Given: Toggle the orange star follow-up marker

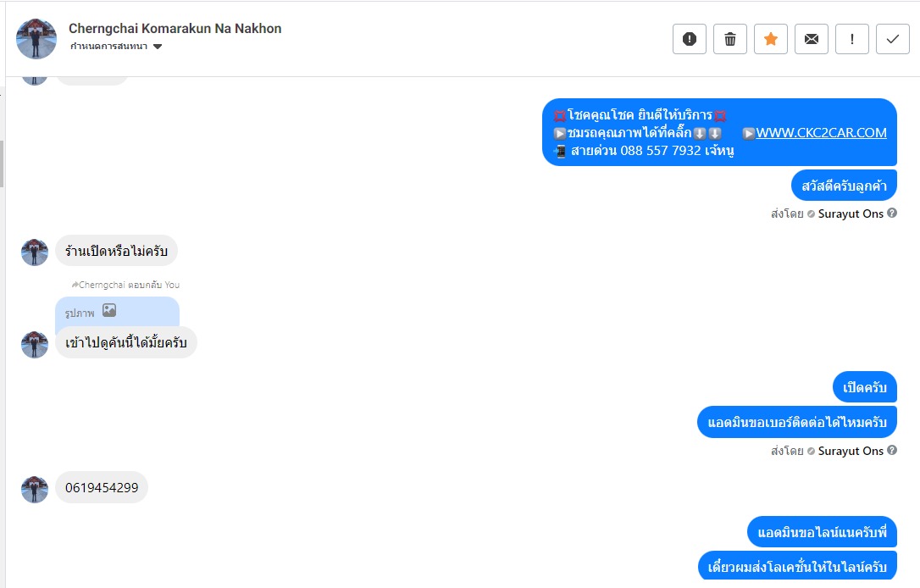Looking at the screenshot, I should tap(771, 39).
